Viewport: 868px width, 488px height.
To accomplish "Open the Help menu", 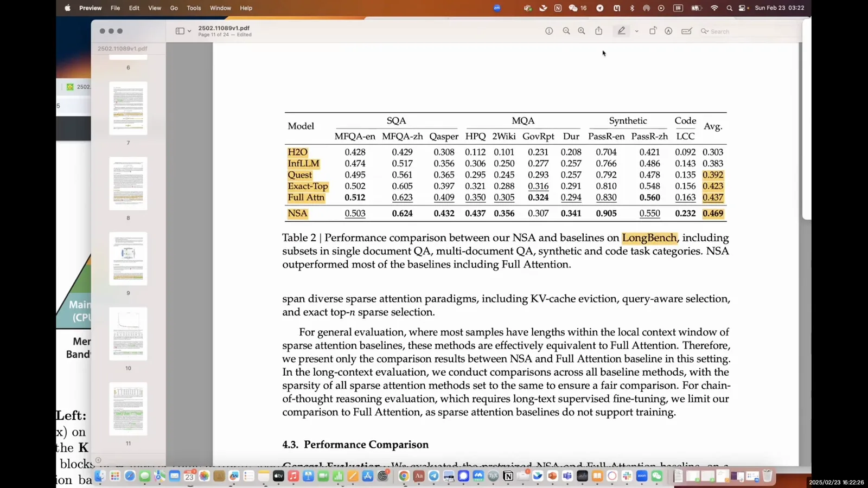I will [246, 8].
